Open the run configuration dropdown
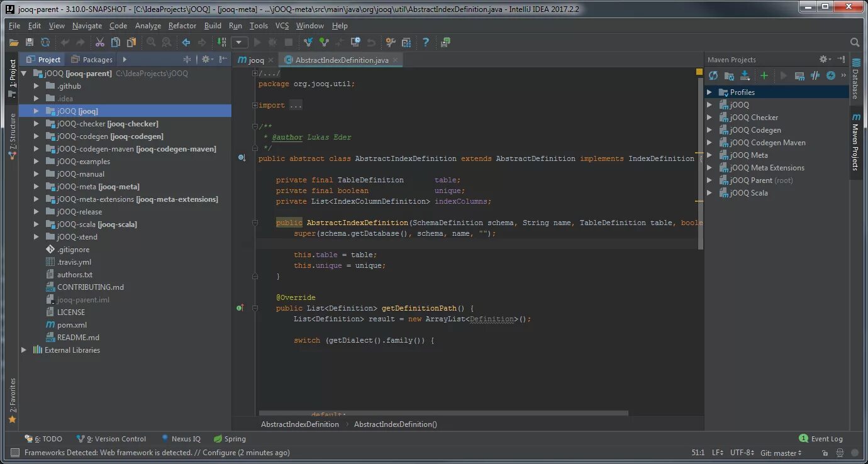Screen dimensions: 868x464 [240, 42]
